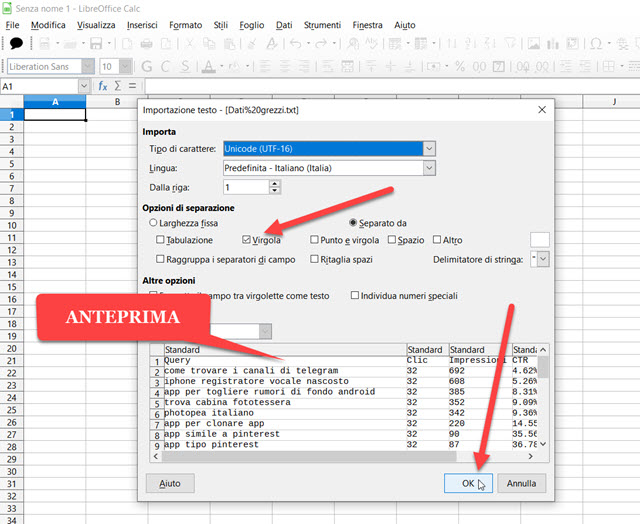Viewport: 640px width, 524px height.
Task: Open the Tipo di carattere dropdown
Action: pyautogui.click(x=429, y=149)
